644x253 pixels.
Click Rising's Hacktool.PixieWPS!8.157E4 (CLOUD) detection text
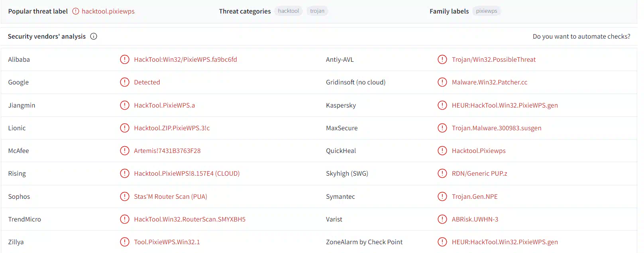pos(187,173)
